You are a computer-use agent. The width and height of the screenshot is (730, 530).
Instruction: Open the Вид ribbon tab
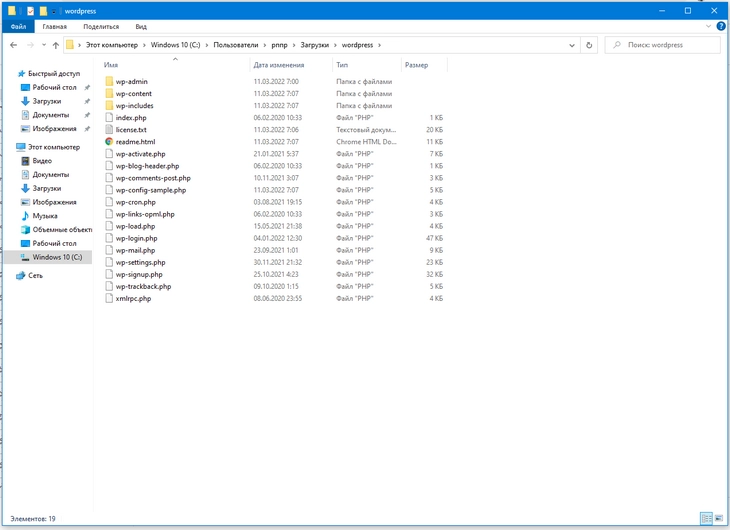(141, 27)
